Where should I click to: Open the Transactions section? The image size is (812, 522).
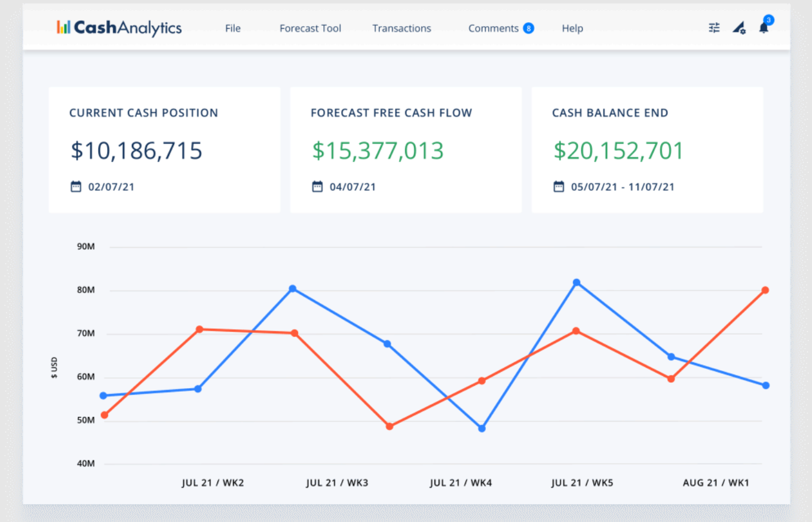click(x=402, y=28)
